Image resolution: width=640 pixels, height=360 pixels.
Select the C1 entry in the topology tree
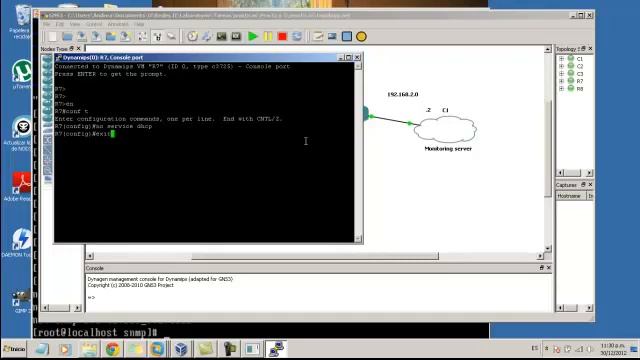[x=580, y=59]
